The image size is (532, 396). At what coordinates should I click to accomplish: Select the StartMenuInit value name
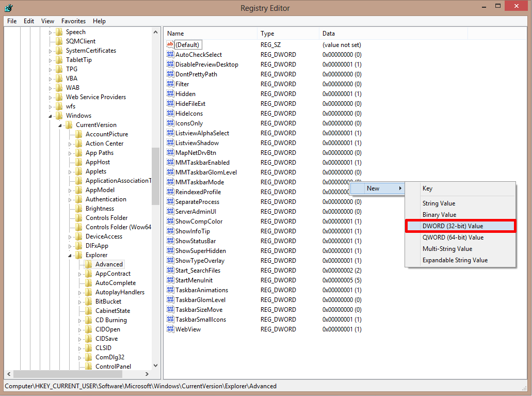click(x=194, y=280)
